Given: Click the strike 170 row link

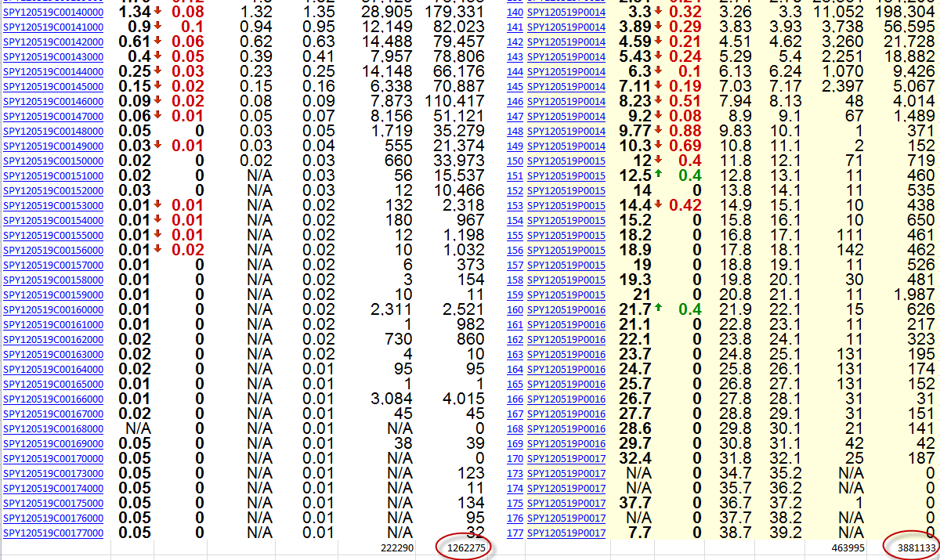Looking at the screenshot, I should point(515,459).
